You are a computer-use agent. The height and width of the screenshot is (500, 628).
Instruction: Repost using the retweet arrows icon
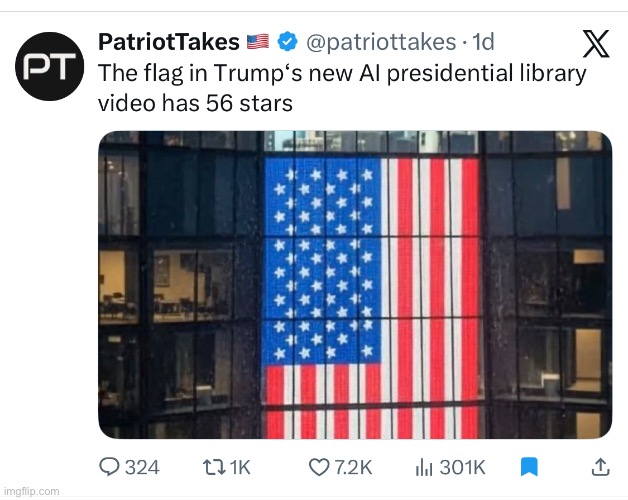click(214, 468)
